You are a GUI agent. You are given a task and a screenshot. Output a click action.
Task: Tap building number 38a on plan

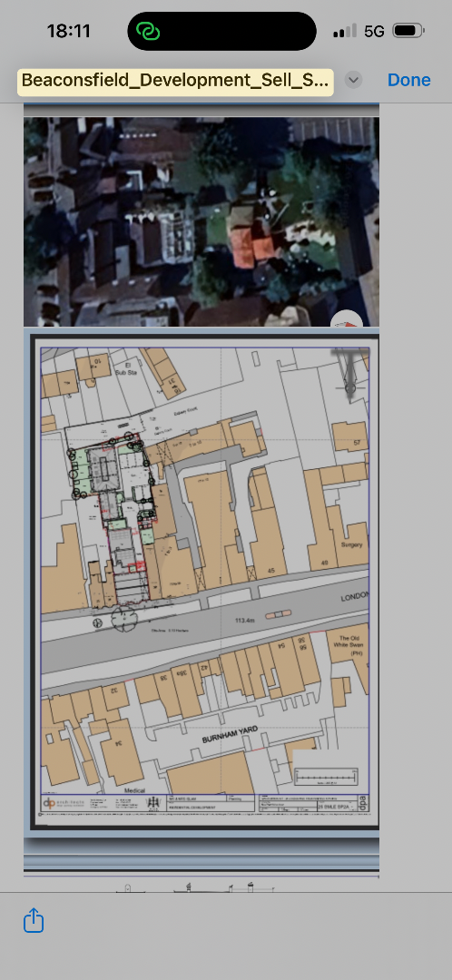click(182, 673)
